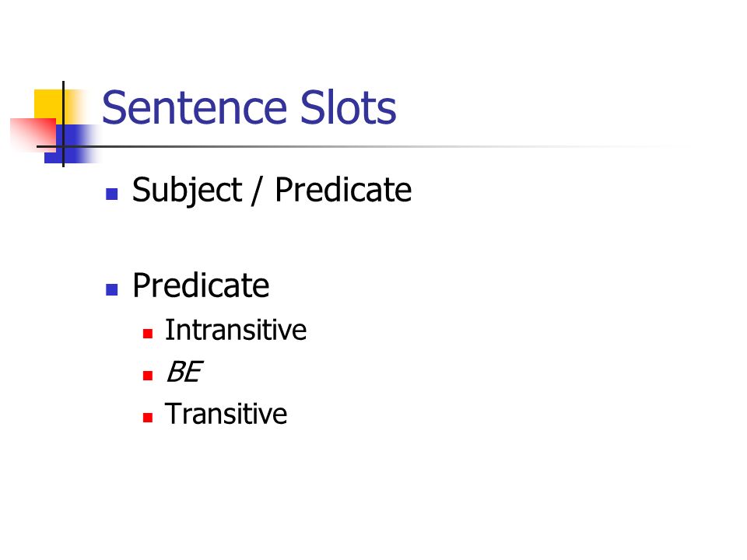This screenshot has height=560, width=747.
Task: Click red bullet next to 'Transitive'
Action: point(148,418)
